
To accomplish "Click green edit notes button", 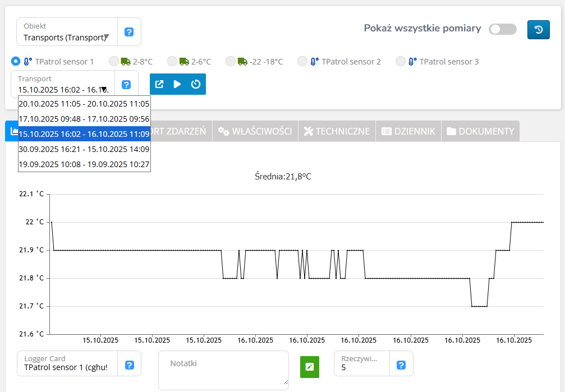I will click(x=309, y=367).
